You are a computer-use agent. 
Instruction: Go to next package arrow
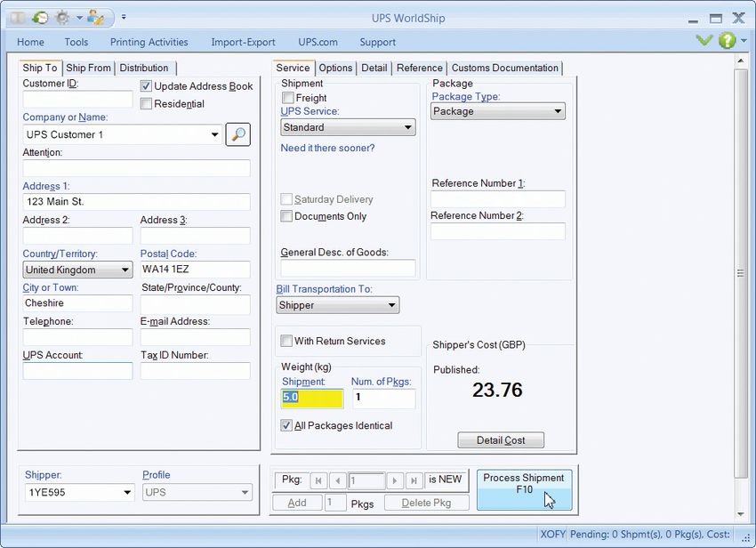tap(395, 480)
